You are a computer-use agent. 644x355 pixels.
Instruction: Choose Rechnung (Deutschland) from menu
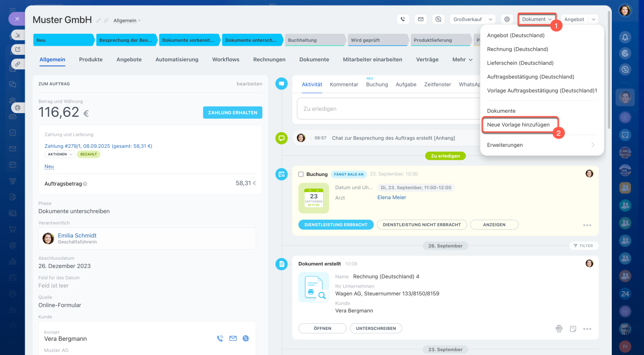pos(518,49)
